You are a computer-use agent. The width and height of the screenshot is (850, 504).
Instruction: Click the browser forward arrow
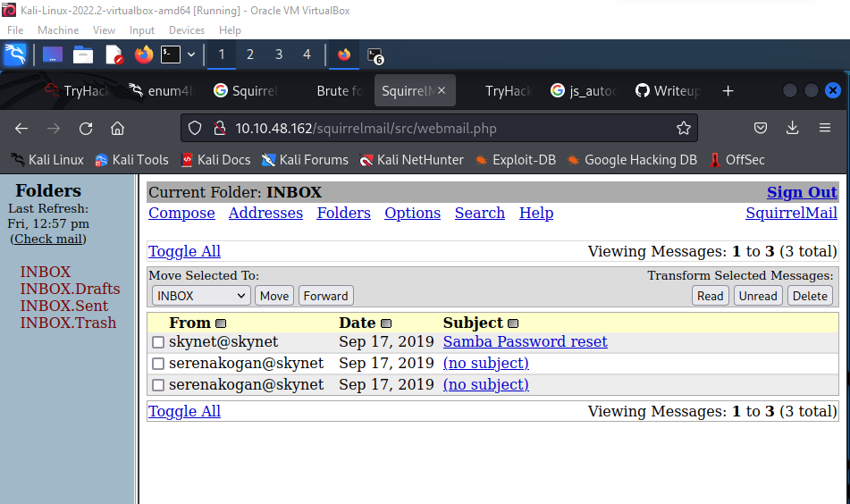[x=53, y=129]
